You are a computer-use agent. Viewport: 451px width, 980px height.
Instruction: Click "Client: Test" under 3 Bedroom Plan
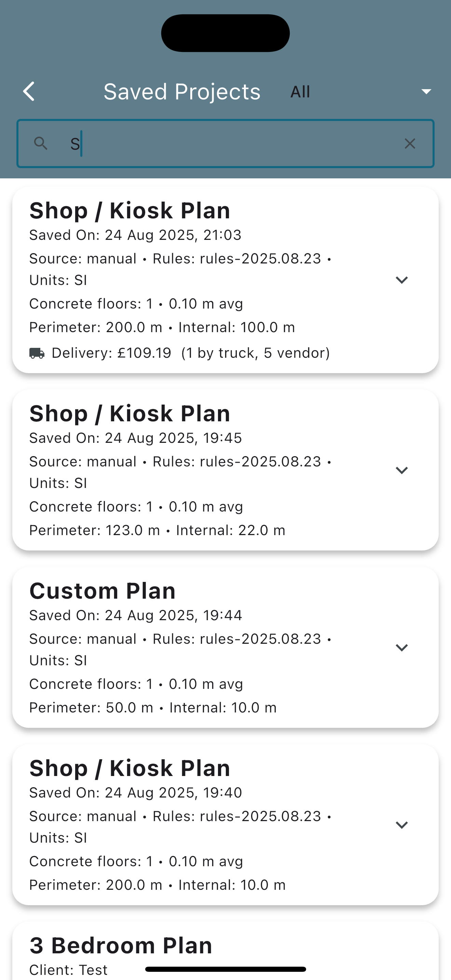[68, 970]
